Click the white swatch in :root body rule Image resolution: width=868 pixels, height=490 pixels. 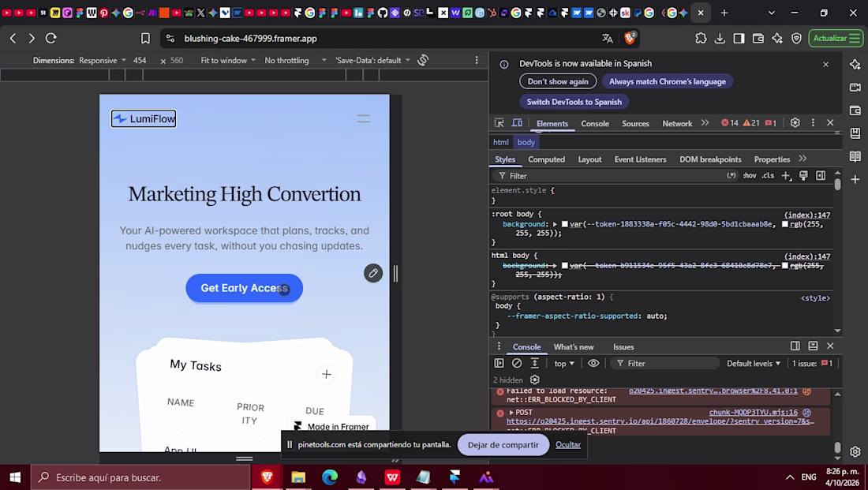coord(565,224)
